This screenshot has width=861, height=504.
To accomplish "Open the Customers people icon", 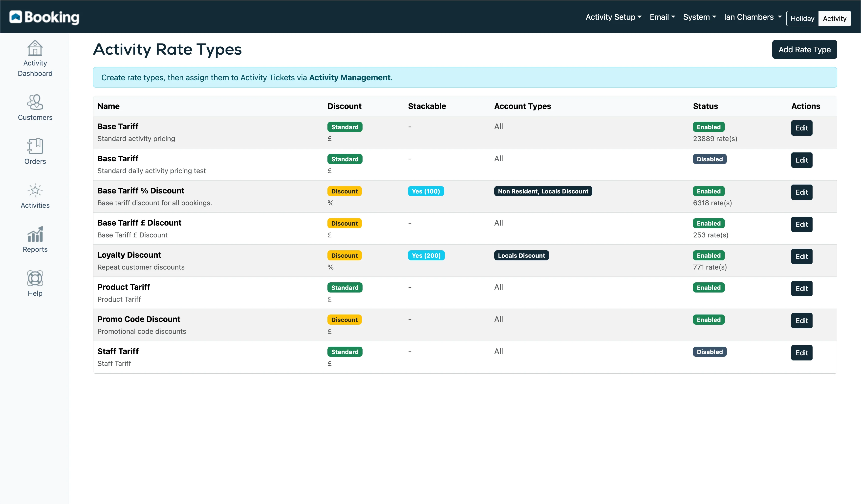I will [35, 102].
